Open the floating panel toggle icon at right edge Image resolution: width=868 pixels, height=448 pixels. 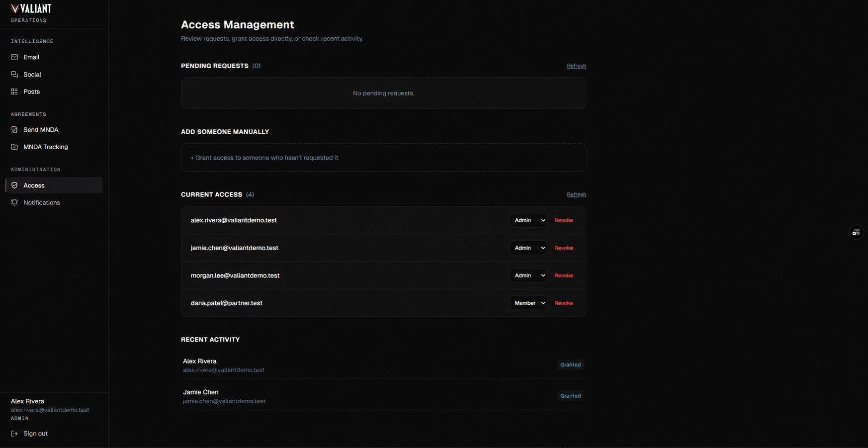pyautogui.click(x=856, y=233)
